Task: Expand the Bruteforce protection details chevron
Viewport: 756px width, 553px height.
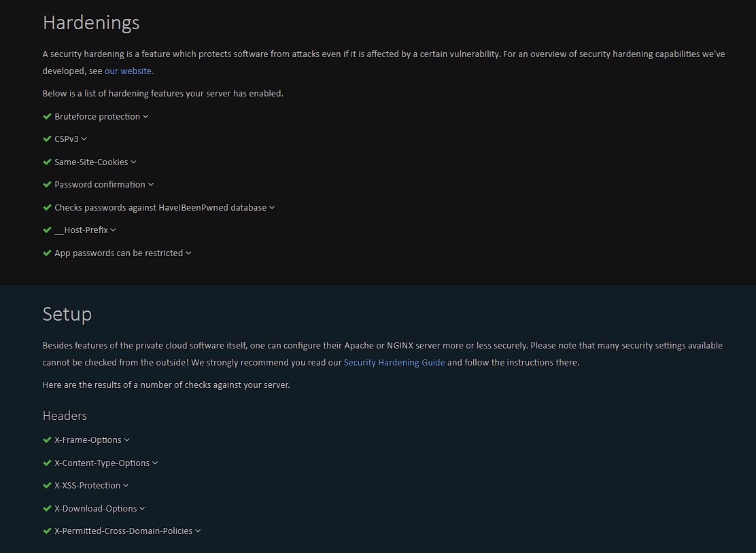Action: click(x=146, y=117)
